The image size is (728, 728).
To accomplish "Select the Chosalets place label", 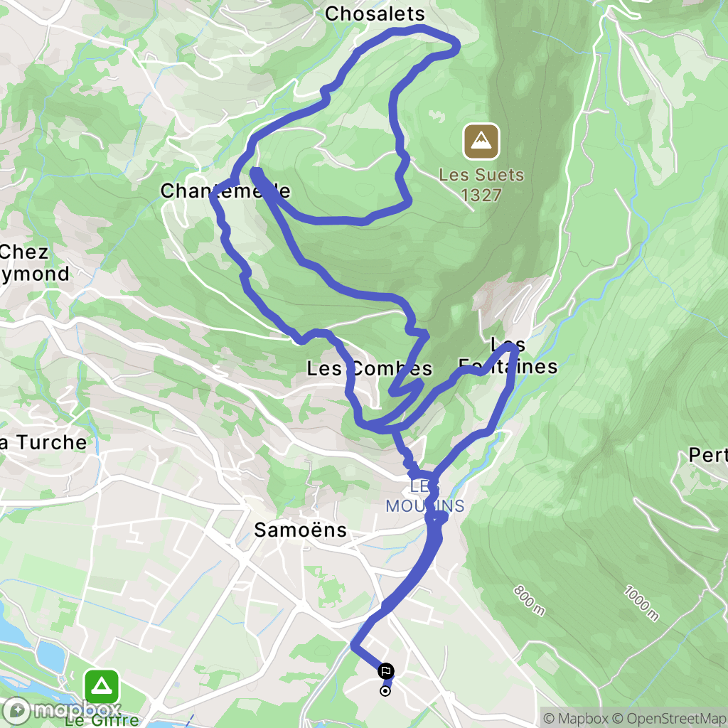I will 375,14.
